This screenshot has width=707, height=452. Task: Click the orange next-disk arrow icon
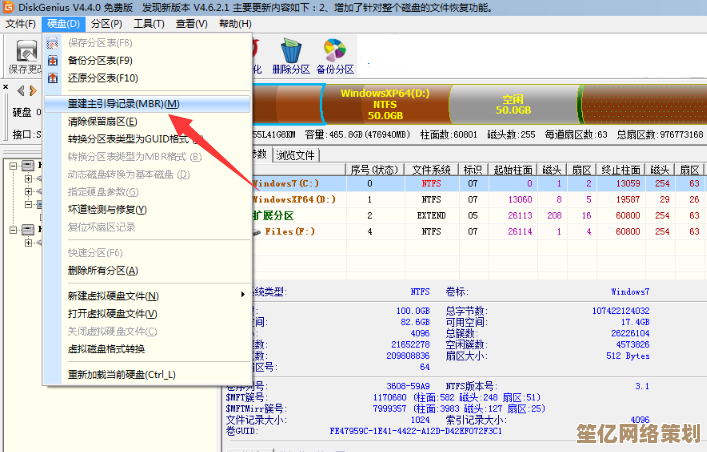[32, 92]
